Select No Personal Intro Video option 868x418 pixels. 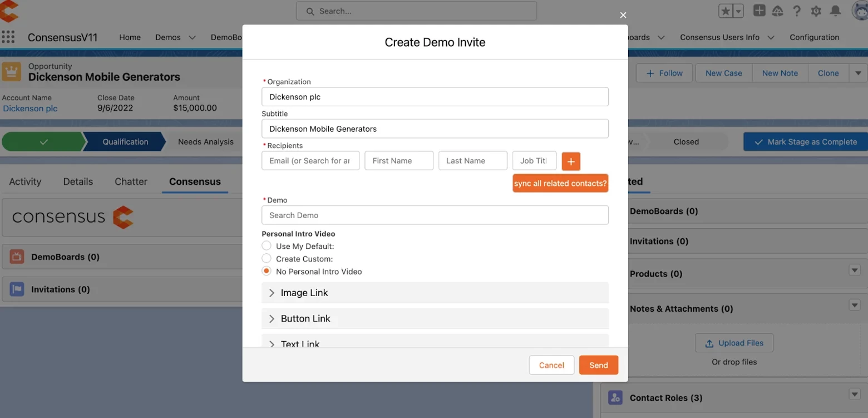(267, 271)
